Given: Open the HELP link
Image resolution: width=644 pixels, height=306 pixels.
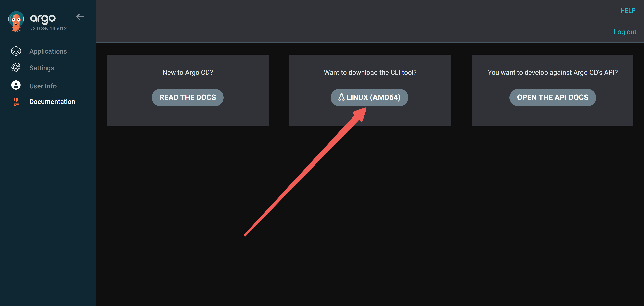Looking at the screenshot, I should [x=628, y=11].
